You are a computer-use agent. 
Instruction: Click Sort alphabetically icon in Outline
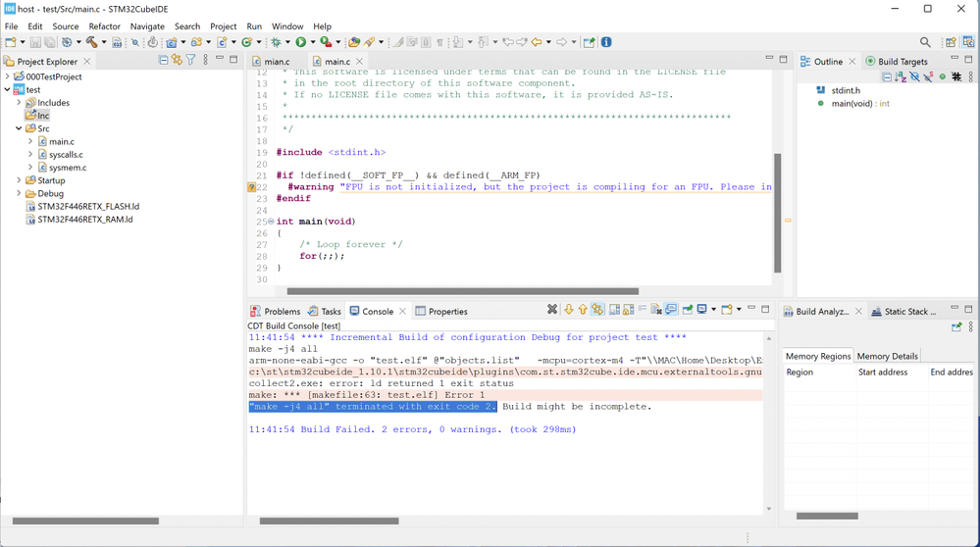pyautogui.click(x=901, y=76)
